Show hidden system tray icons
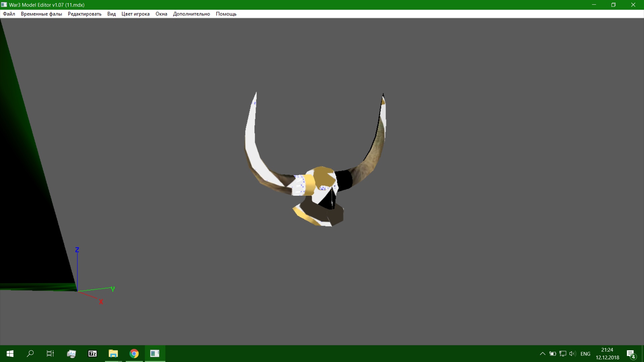The height and width of the screenshot is (362, 644). tap(542, 354)
